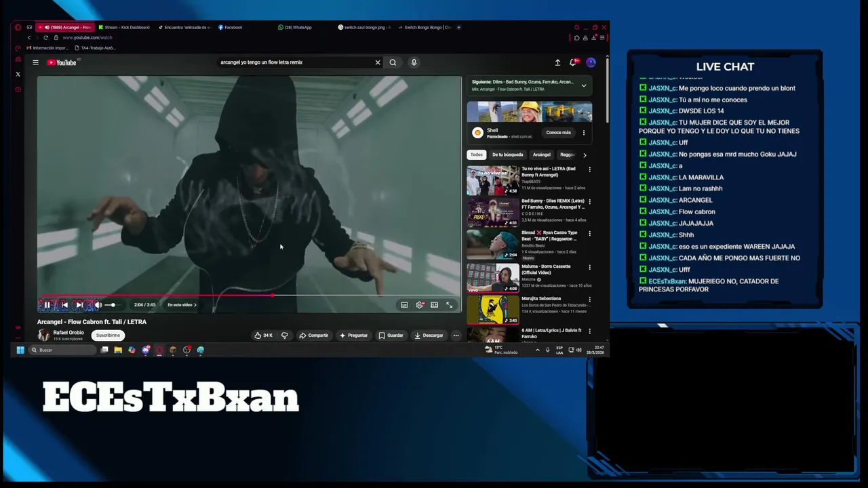868x488 pixels.
Task: Submit search with the magnifier icon
Action: (393, 62)
